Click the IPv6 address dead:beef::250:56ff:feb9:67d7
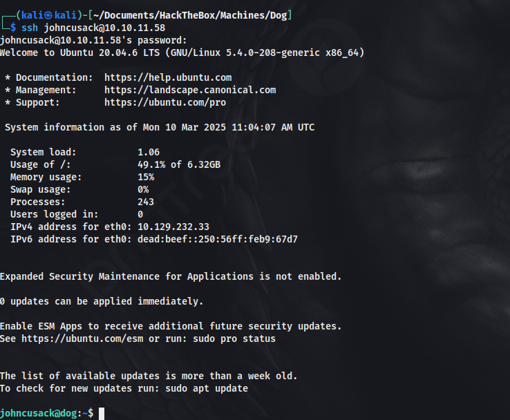 (218, 239)
